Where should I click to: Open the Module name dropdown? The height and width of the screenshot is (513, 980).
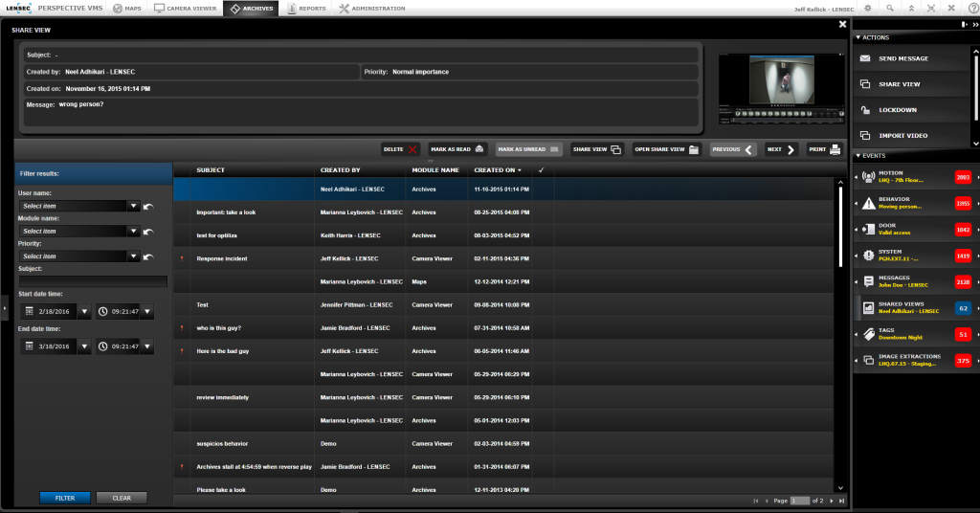coord(133,231)
